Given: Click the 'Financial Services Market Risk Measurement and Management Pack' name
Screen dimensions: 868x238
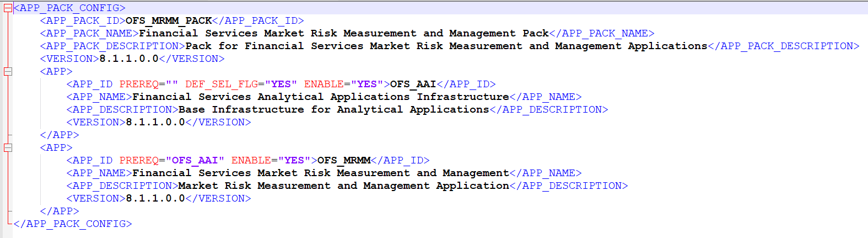Looking at the screenshot, I should 344,33.
